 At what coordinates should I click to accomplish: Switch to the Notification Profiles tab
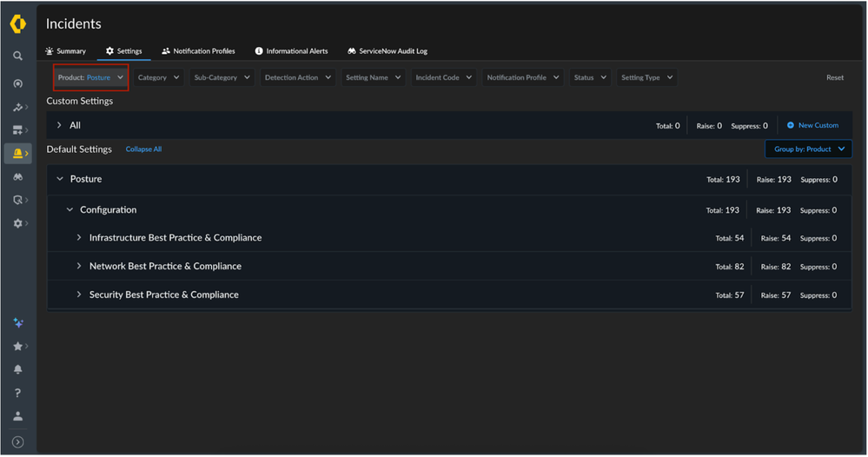coord(198,51)
